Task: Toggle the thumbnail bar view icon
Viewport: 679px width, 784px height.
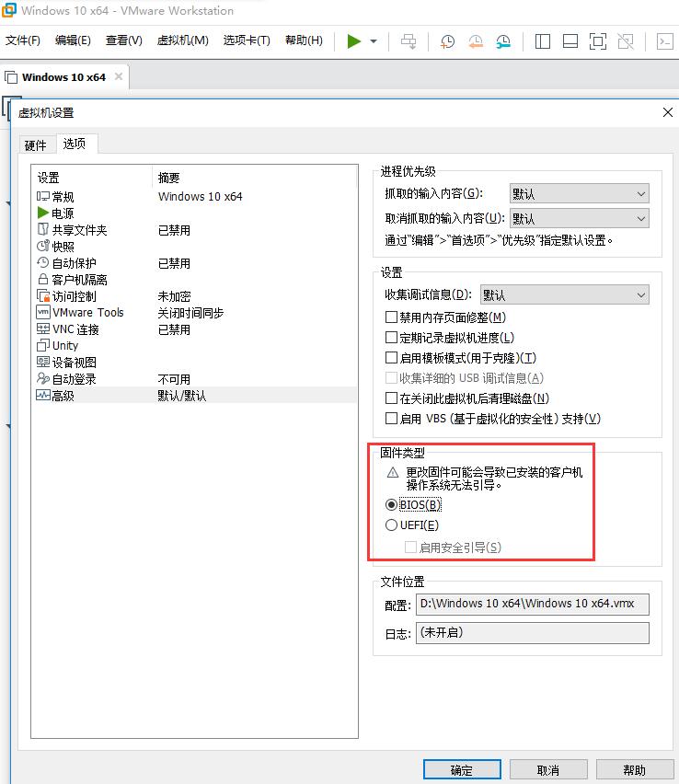Action: click(x=570, y=41)
